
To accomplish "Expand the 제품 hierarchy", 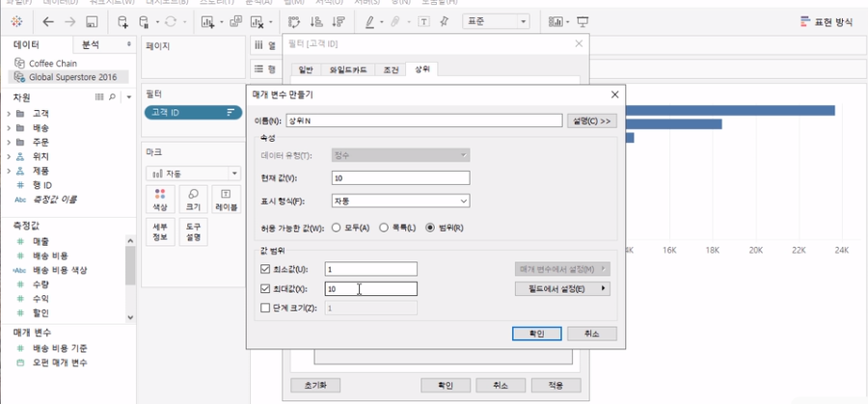I will tap(9, 171).
